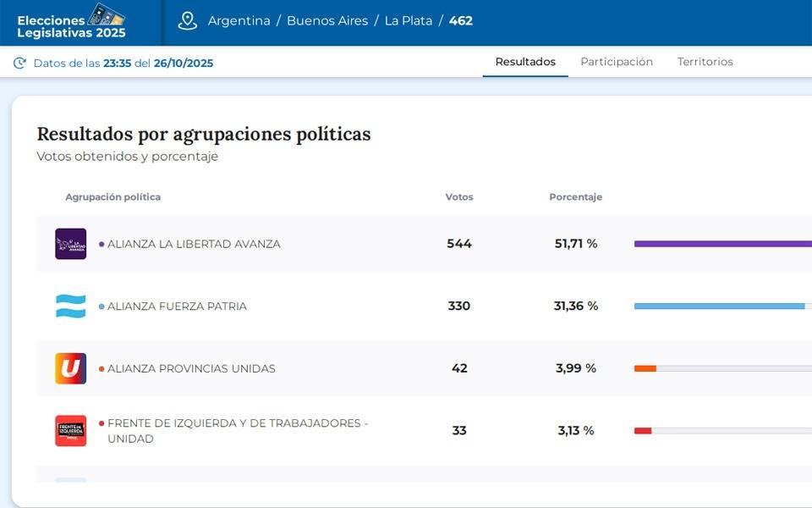812x508 pixels.
Task: Click La Libertad Avanza party logo
Action: pyautogui.click(x=70, y=244)
